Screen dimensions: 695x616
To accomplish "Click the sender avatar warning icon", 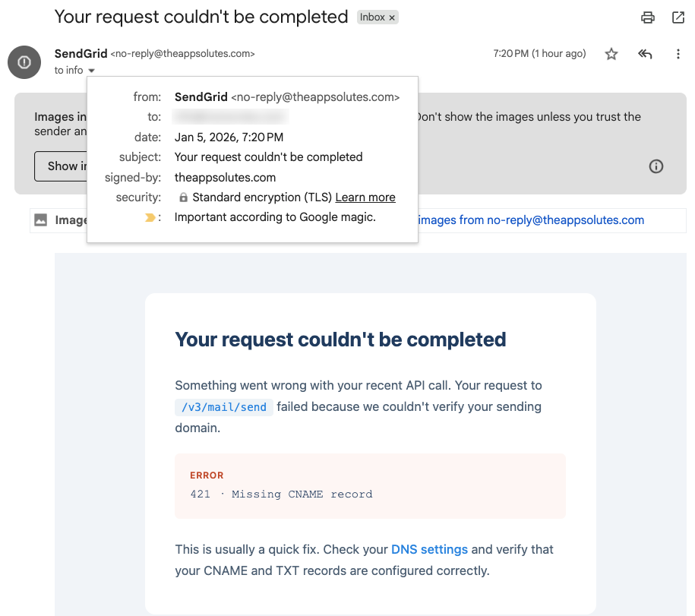I will (24, 62).
